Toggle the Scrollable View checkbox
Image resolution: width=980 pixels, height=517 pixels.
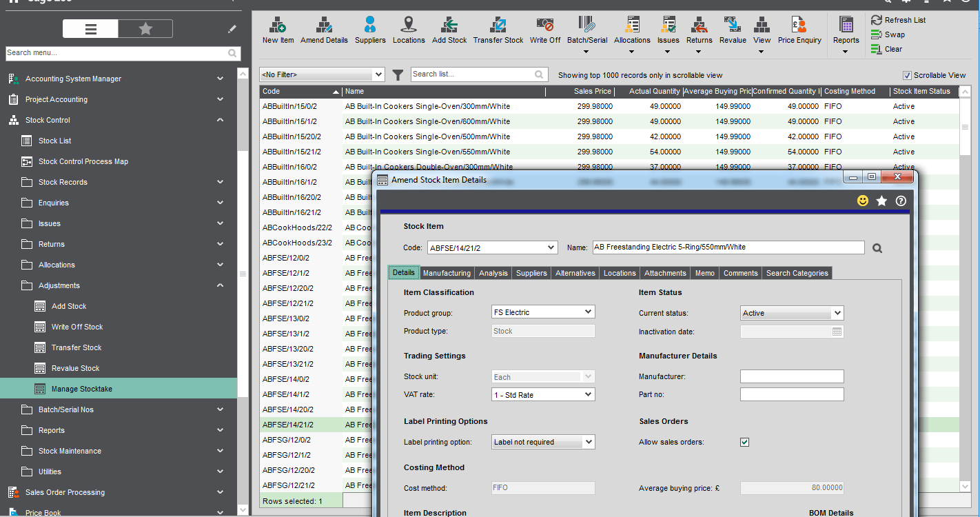pyautogui.click(x=907, y=75)
